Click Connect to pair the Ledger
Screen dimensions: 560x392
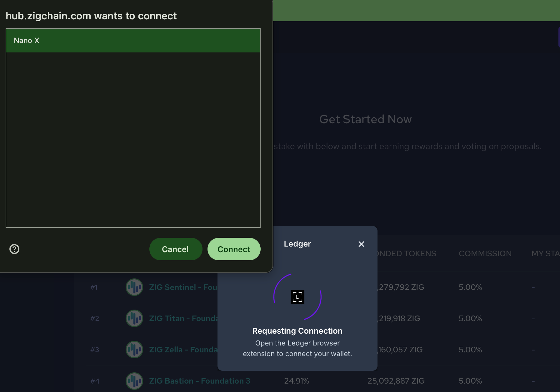tap(234, 249)
